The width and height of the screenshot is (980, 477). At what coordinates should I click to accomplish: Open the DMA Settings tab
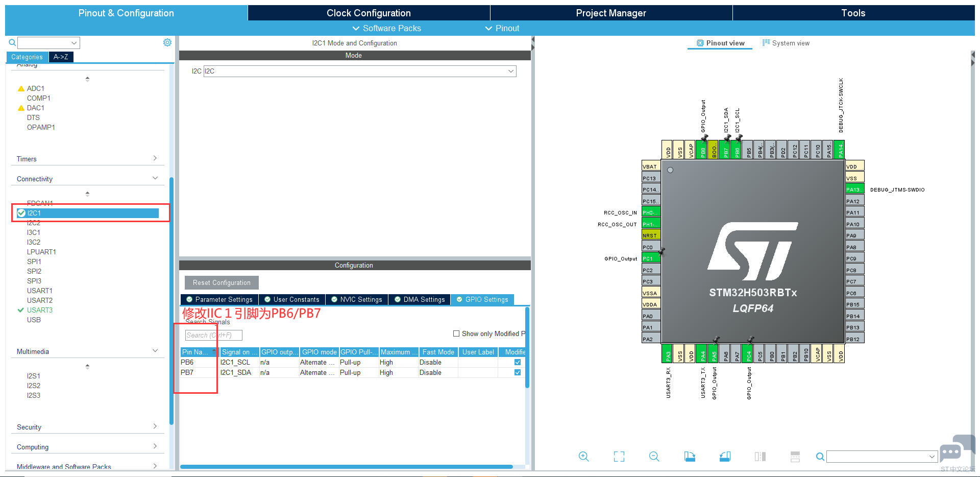[x=420, y=300]
